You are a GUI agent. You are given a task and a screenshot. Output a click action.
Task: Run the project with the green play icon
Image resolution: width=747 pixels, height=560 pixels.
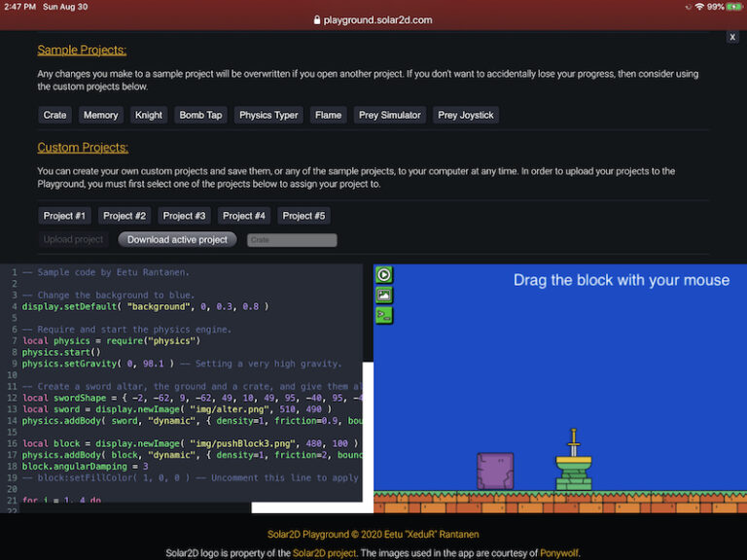[x=384, y=275]
